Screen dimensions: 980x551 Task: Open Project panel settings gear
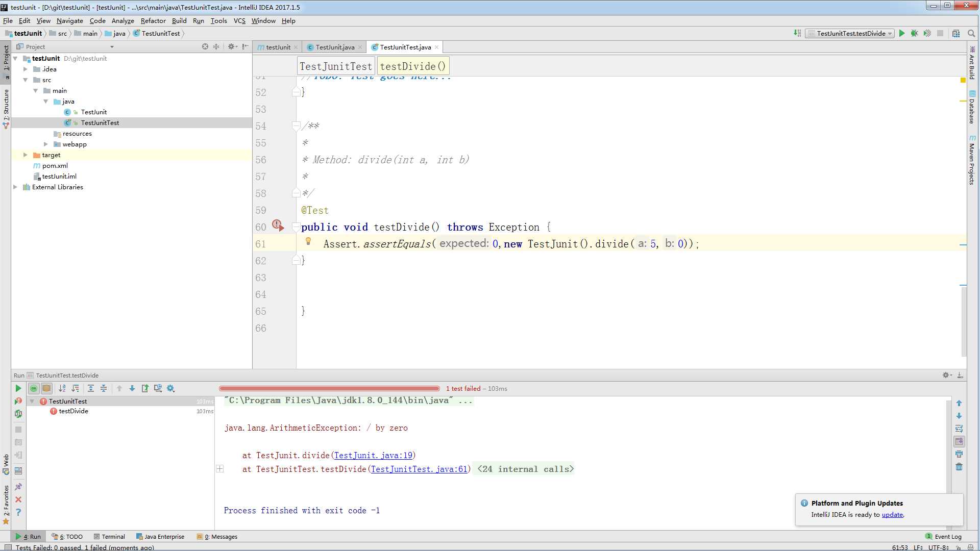(232, 47)
